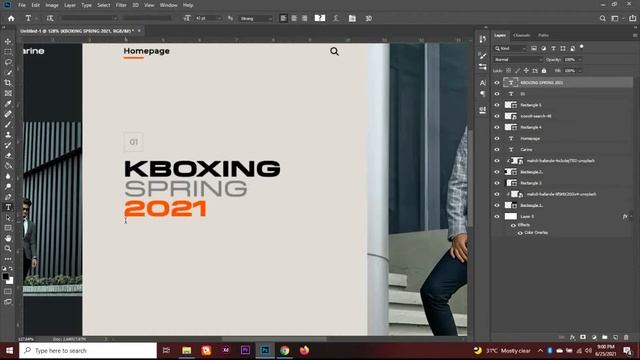
Task: Open the Character and Paragraph panels icon
Action: [352, 18]
